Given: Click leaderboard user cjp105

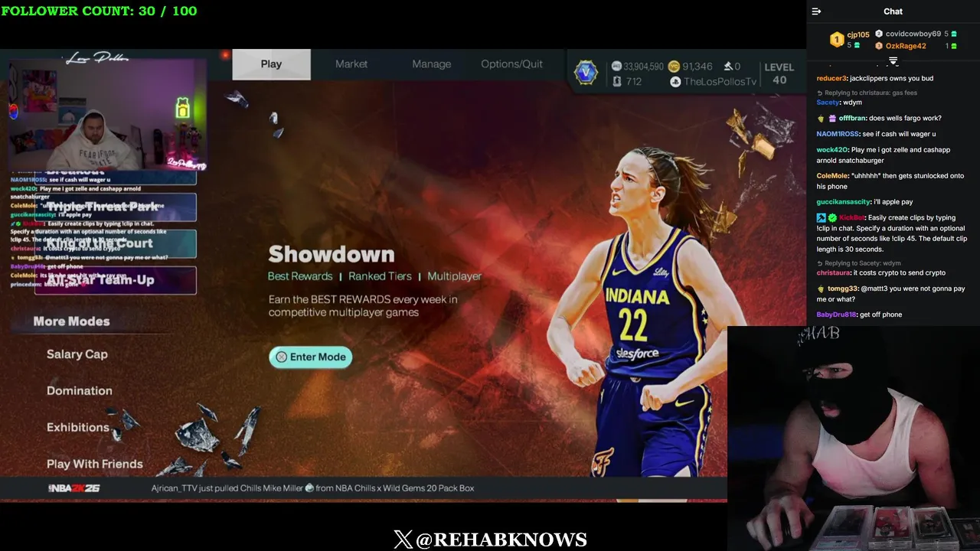Looking at the screenshot, I should coord(858,34).
